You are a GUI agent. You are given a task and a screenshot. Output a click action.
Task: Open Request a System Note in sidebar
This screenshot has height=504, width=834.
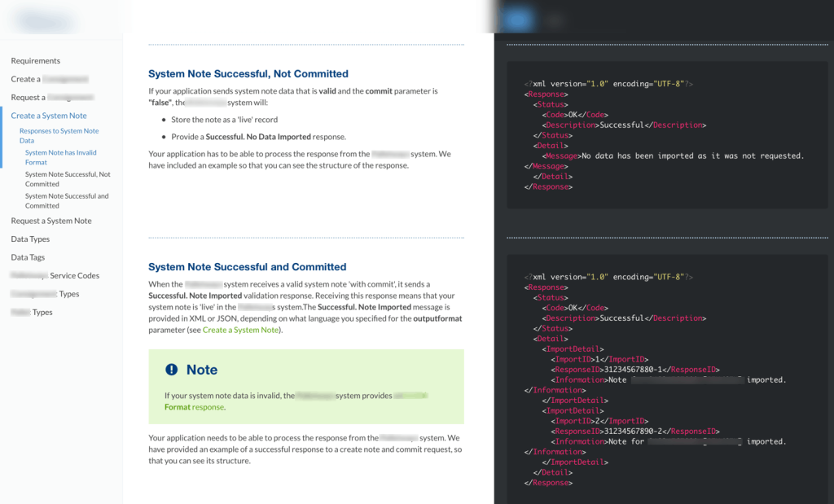click(51, 221)
